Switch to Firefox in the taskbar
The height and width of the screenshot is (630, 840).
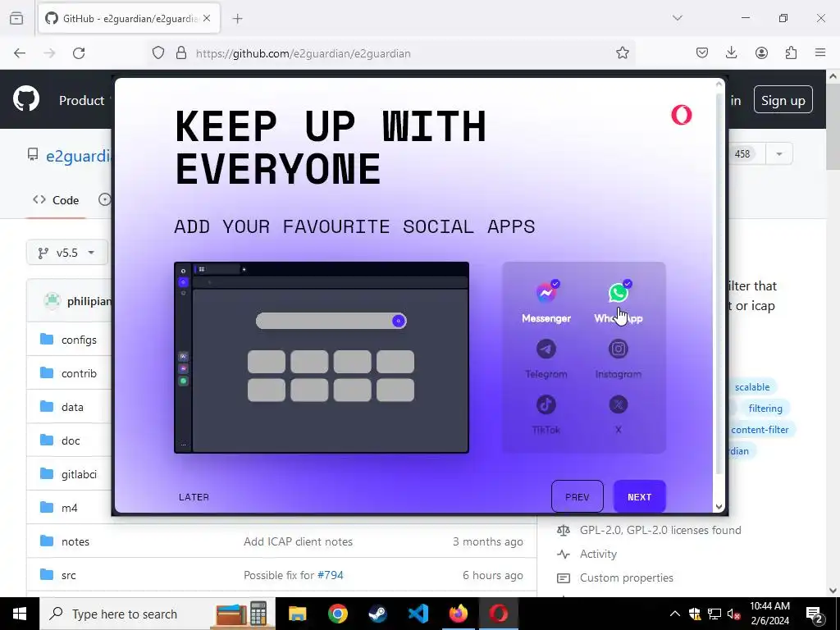click(458, 614)
